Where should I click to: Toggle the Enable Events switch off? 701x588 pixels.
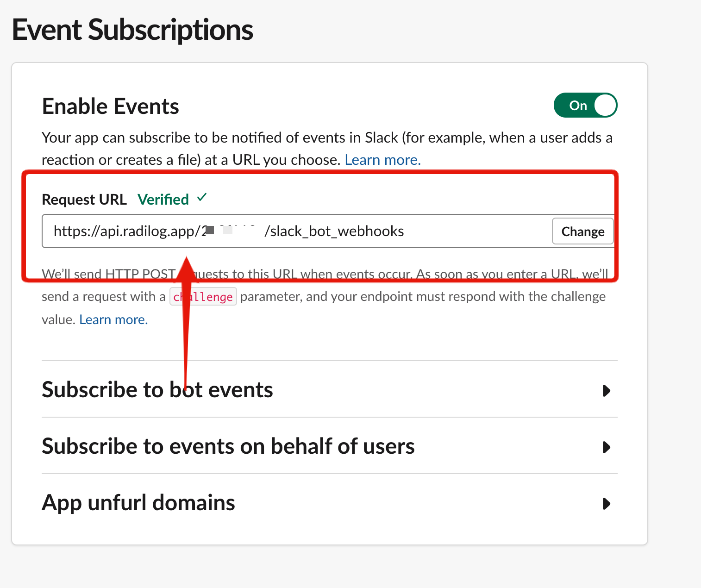tap(585, 106)
